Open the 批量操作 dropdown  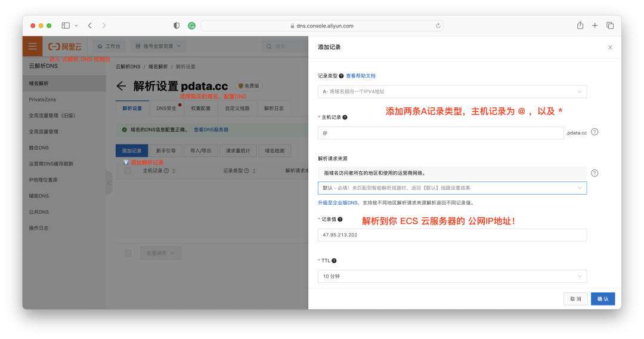click(x=160, y=253)
